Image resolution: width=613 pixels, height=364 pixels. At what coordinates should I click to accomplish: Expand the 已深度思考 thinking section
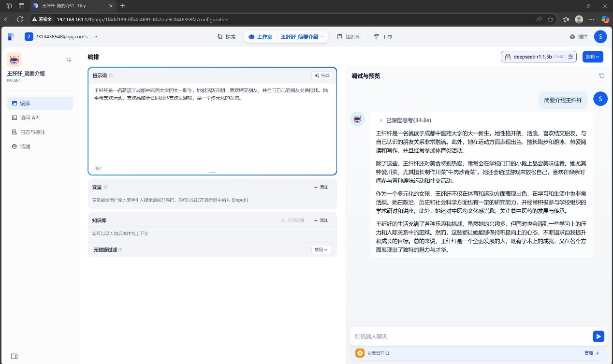pos(405,120)
